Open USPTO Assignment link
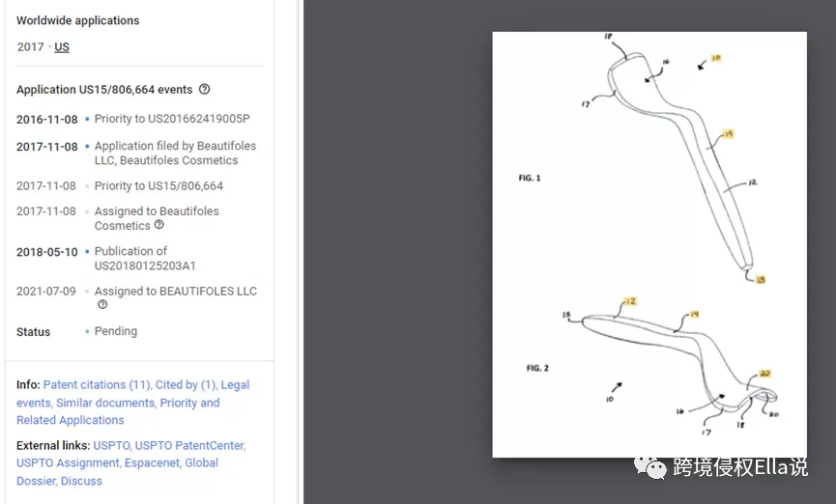The width and height of the screenshot is (836, 504). tap(69, 463)
